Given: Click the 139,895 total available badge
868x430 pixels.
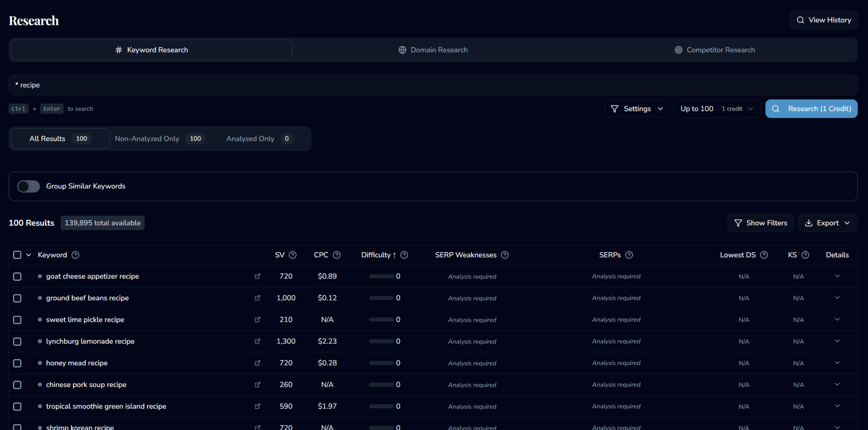Looking at the screenshot, I should [x=103, y=223].
